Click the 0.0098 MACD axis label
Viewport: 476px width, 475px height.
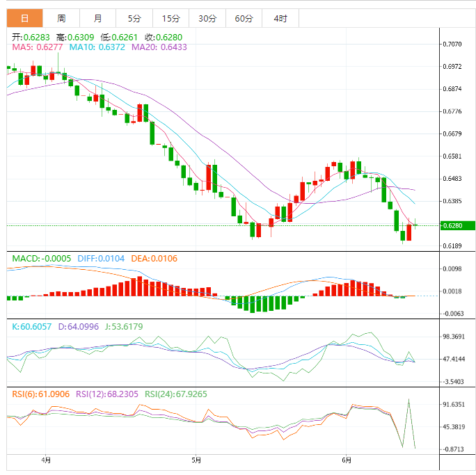tap(452, 268)
